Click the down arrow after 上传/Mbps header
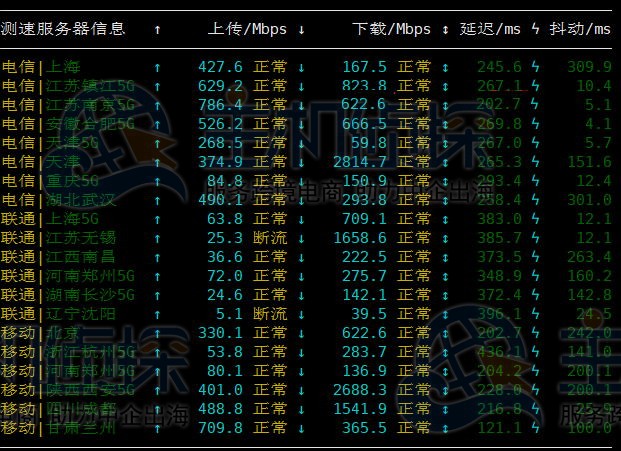The image size is (621, 451). point(302,30)
